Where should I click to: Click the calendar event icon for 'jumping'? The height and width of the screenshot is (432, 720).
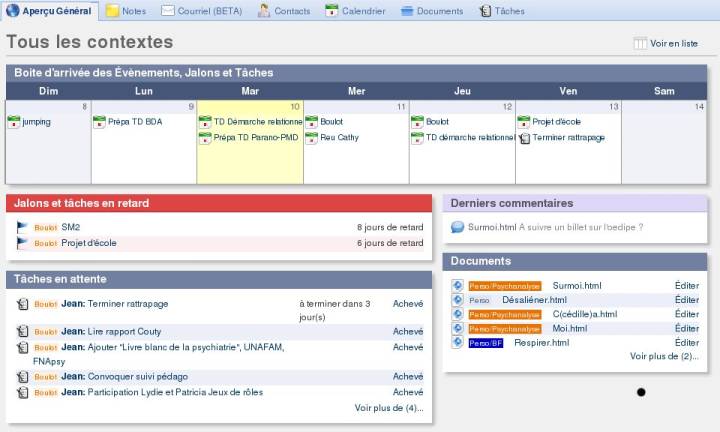point(14,122)
